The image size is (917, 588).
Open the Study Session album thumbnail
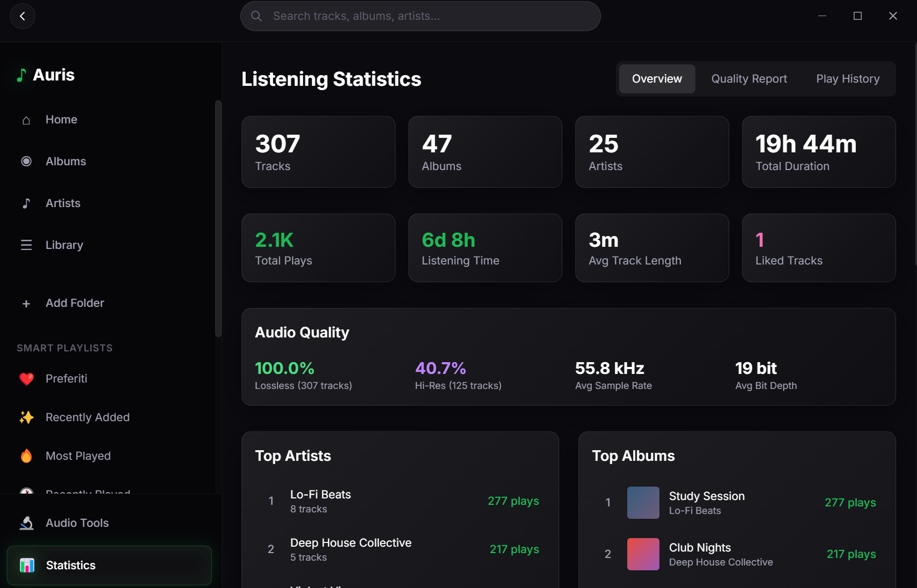pos(643,502)
